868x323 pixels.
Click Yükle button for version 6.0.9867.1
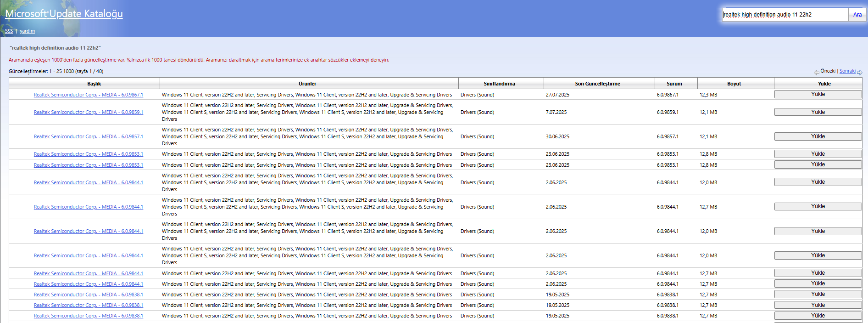tap(818, 94)
